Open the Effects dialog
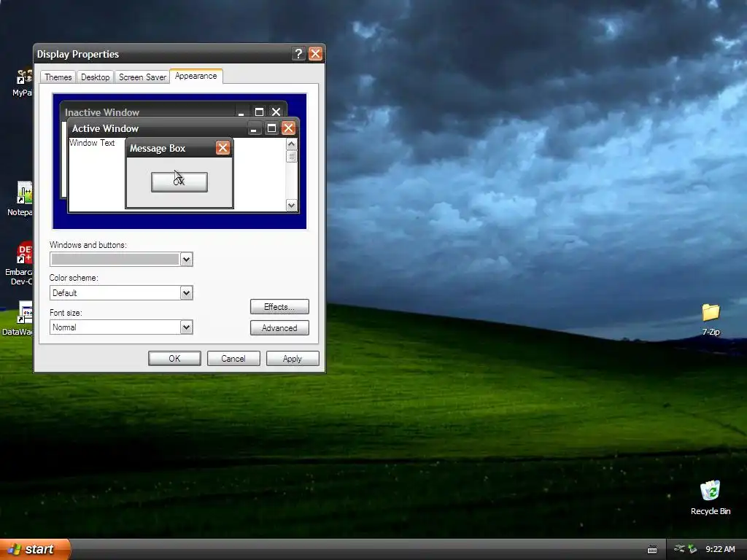 coord(279,307)
